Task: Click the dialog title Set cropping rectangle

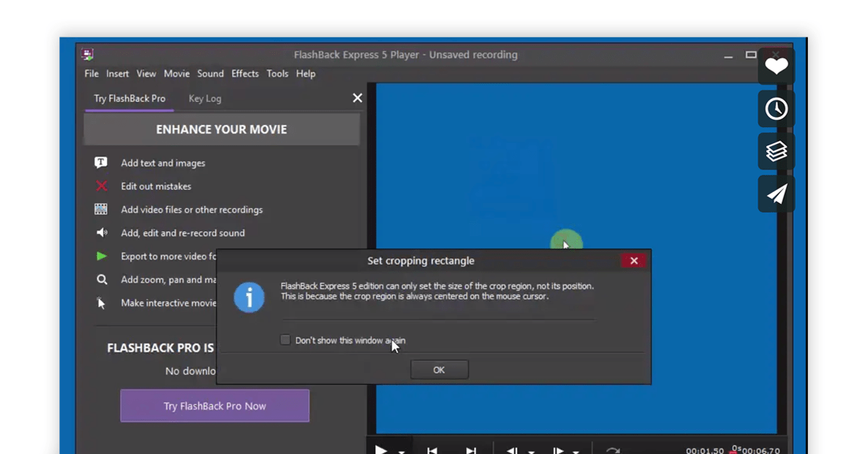Action: (x=421, y=261)
